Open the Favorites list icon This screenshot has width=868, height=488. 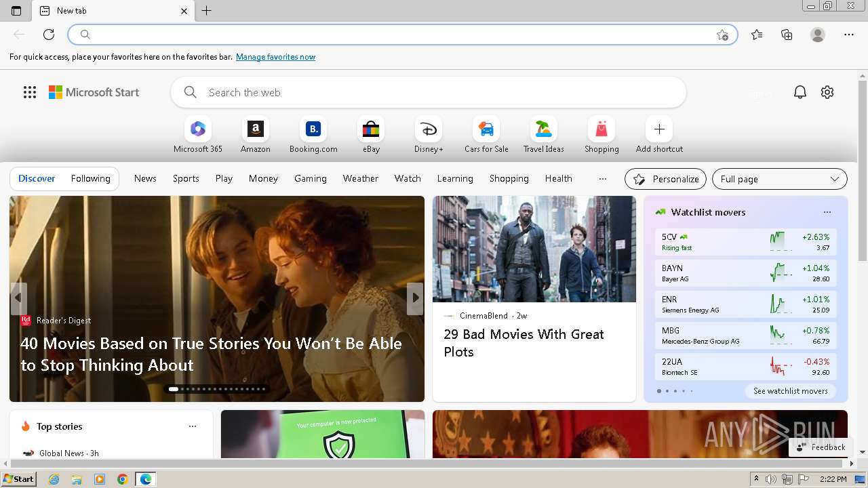tap(757, 35)
